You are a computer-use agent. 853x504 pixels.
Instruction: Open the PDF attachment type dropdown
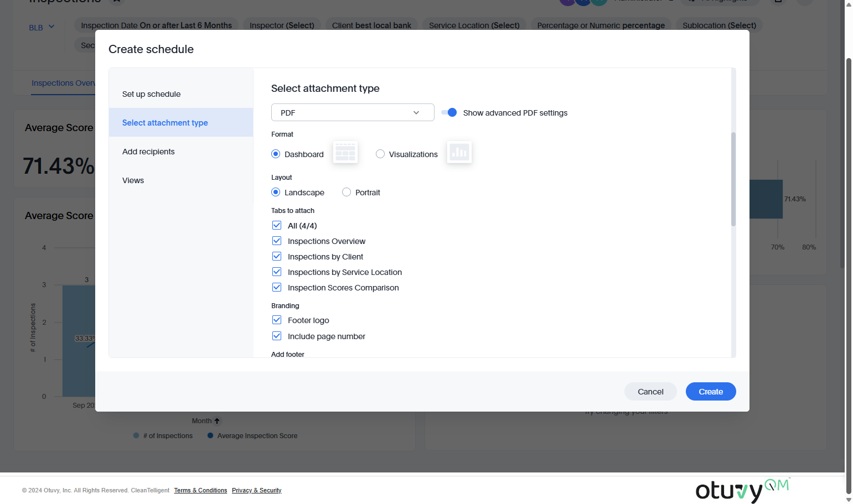pos(353,112)
